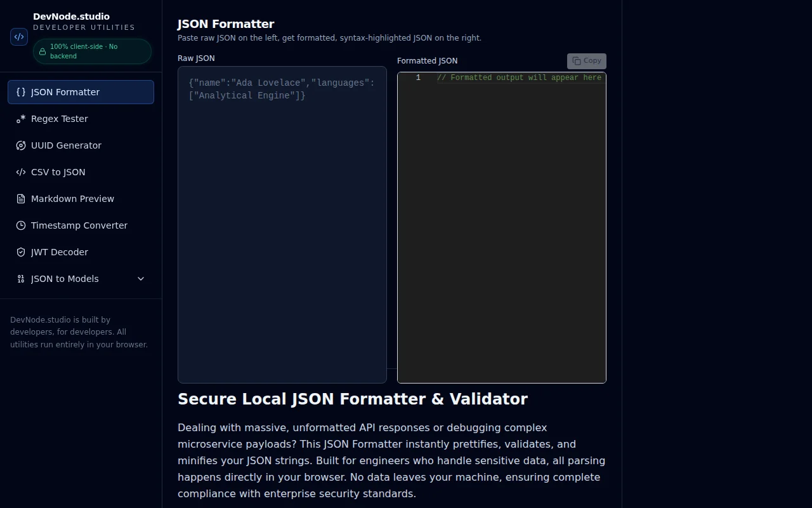The image size is (812, 508).
Task: Click the Formatted JSON label
Action: click(427, 61)
